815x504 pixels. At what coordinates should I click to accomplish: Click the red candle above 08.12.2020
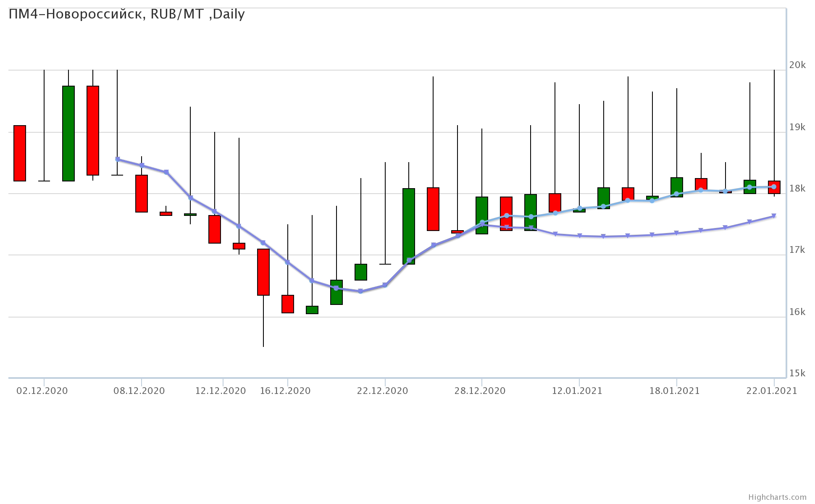(x=142, y=194)
